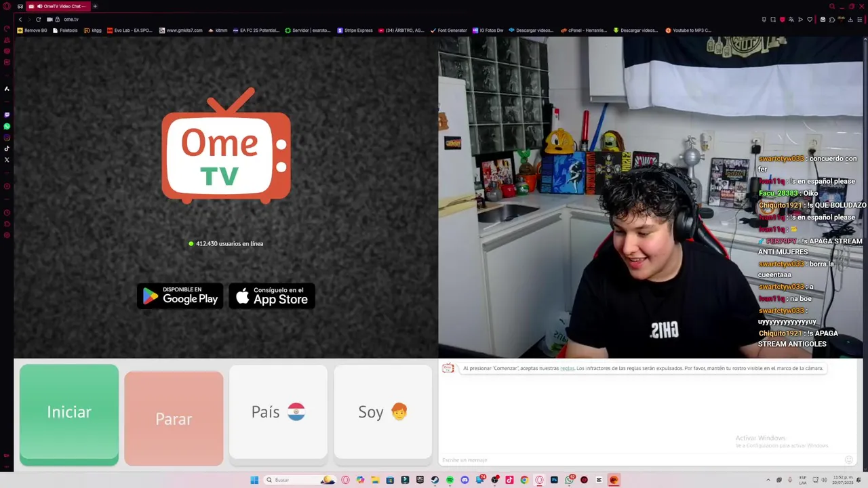The width and height of the screenshot is (868, 488).
Task: Open Epic Games Launcher from the taskbar
Action: click(420, 480)
